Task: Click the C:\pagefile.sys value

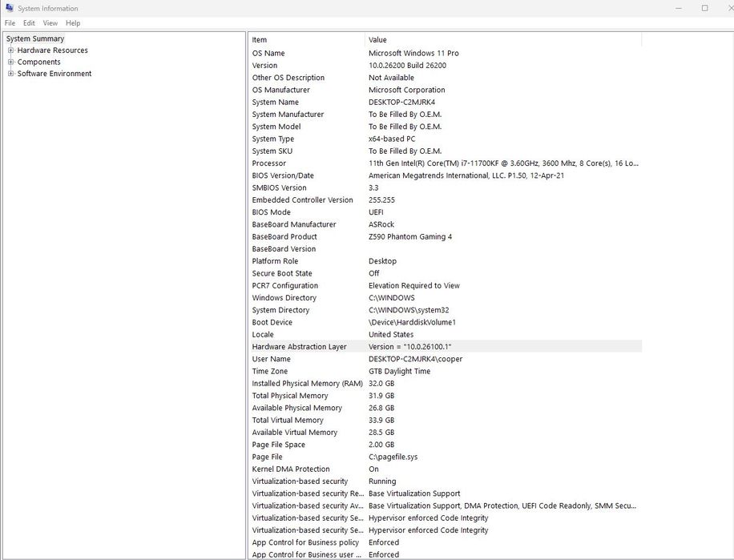Action: (393, 457)
